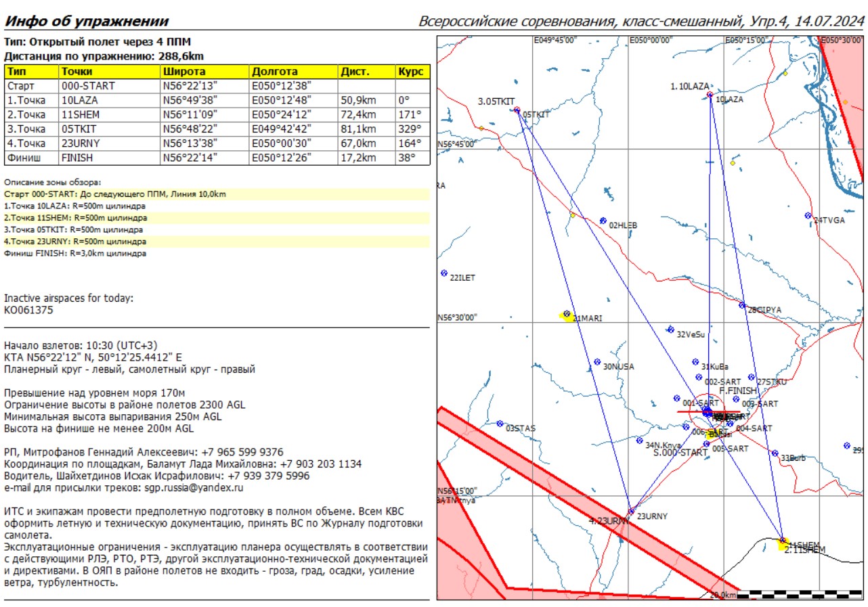Click the 32VeSu waypoint icon
868x607 pixels.
pyautogui.click(x=670, y=330)
